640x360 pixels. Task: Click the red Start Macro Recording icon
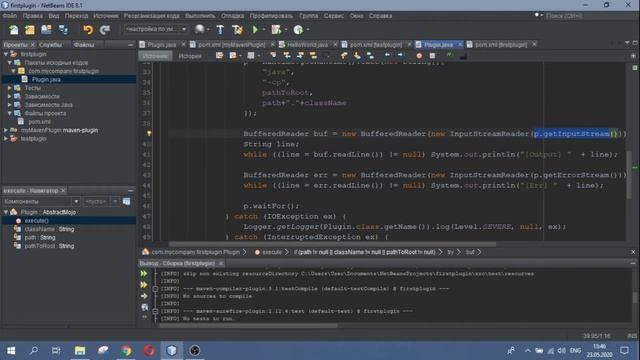419,56
